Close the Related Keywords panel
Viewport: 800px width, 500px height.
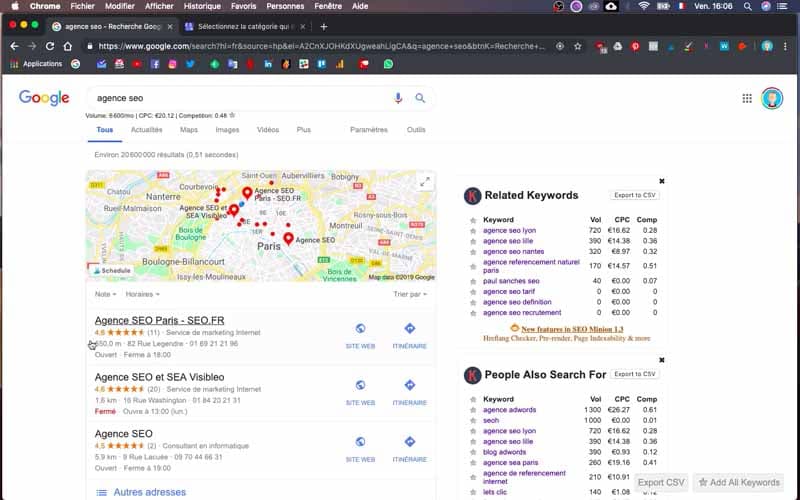point(662,181)
